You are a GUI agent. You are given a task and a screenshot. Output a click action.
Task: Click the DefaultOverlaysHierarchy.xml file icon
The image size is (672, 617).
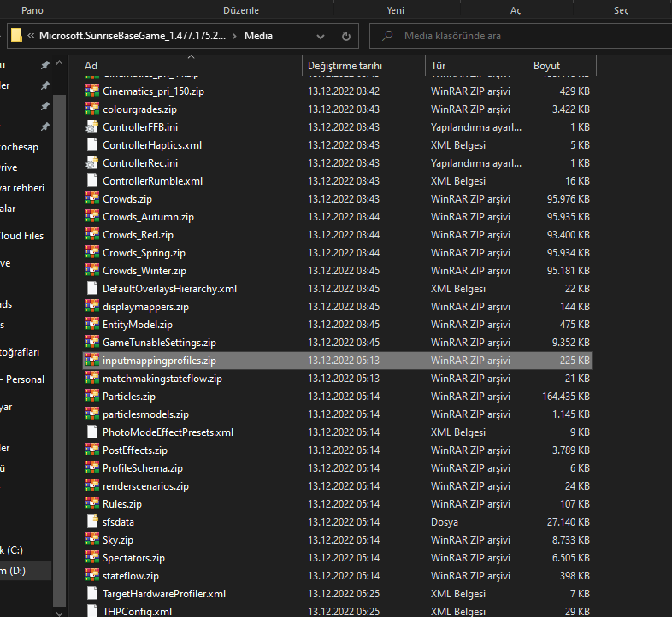pos(92,288)
